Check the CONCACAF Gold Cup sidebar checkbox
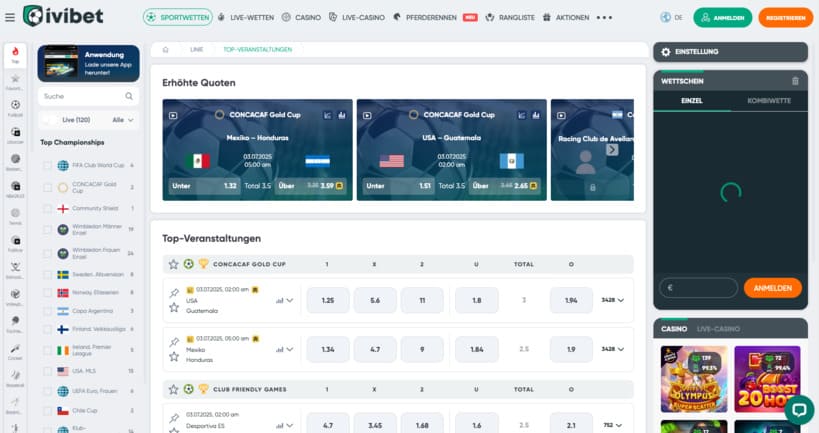This screenshot has height=433, width=819. point(48,188)
